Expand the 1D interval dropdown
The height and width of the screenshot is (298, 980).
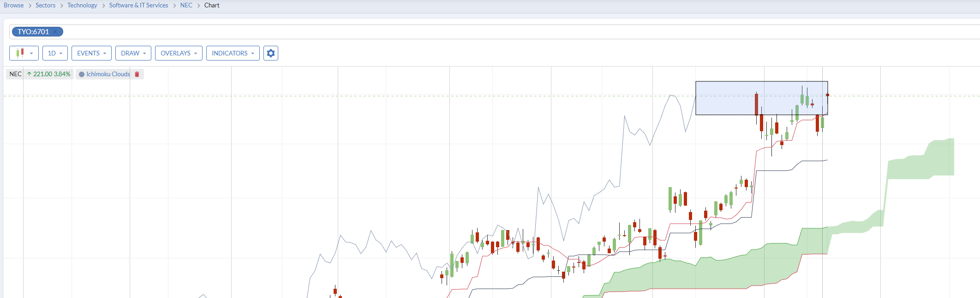(x=55, y=53)
